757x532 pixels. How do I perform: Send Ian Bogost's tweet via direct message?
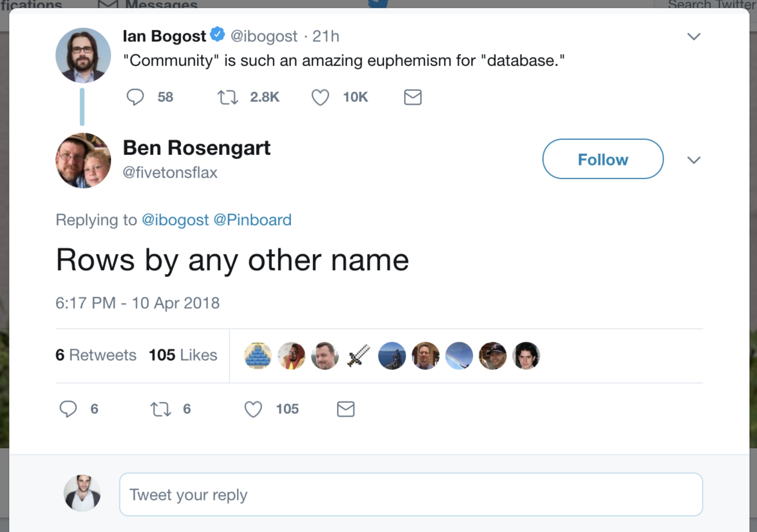click(x=412, y=98)
